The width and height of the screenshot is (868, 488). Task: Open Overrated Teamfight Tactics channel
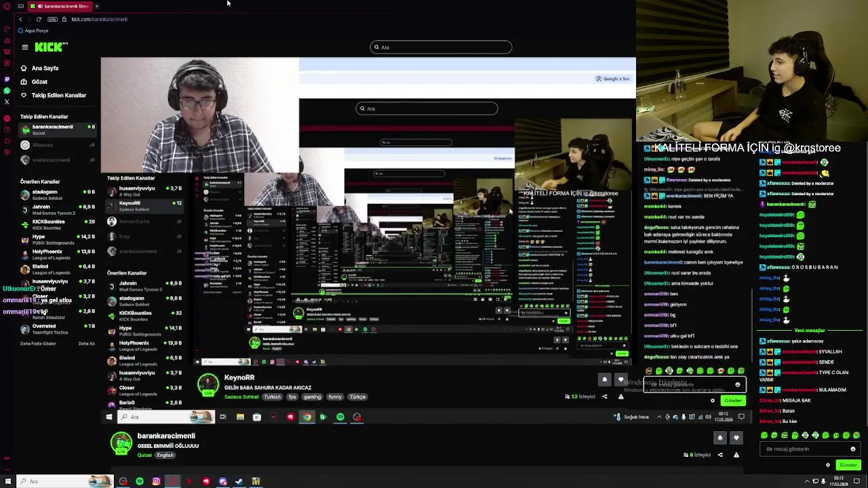[x=58, y=329]
